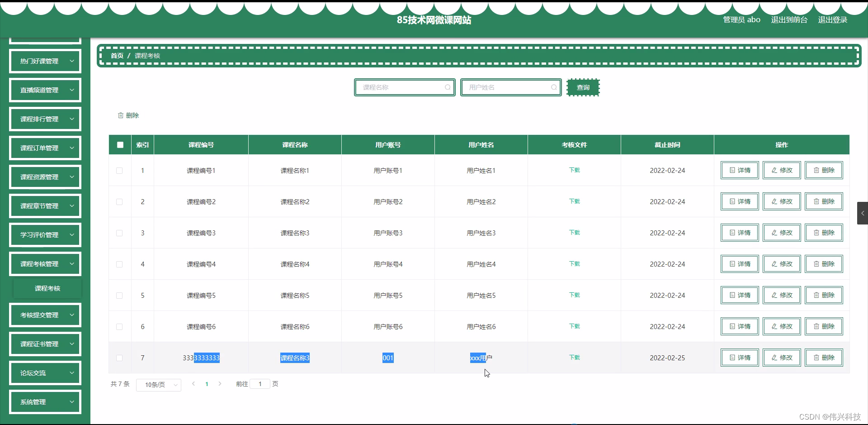Image resolution: width=868 pixels, height=425 pixels.
Task: Toggle the select-all checkbox in table header
Action: [120, 144]
